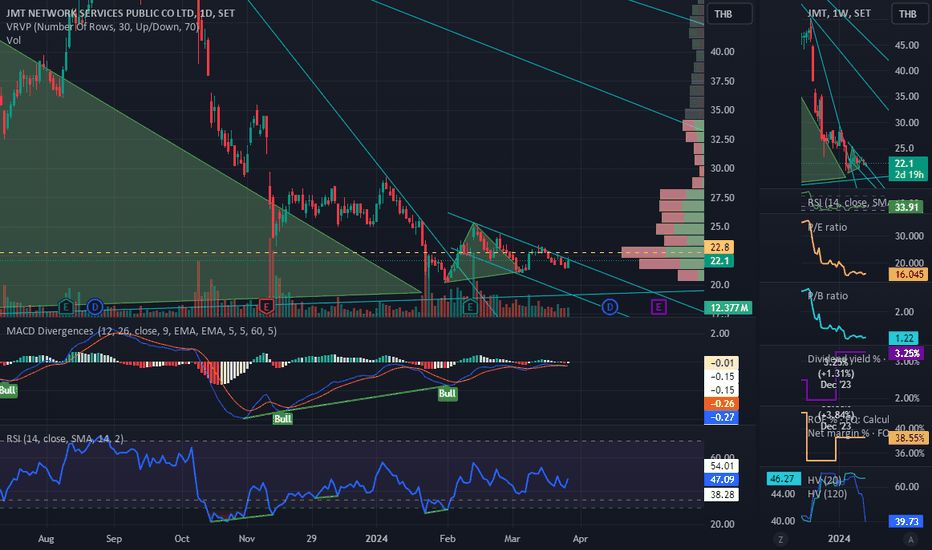This screenshot has width=932, height=550.
Task: Click the JMT NETWORK SERVICES 1D symbol legend
Action: click(x=121, y=13)
